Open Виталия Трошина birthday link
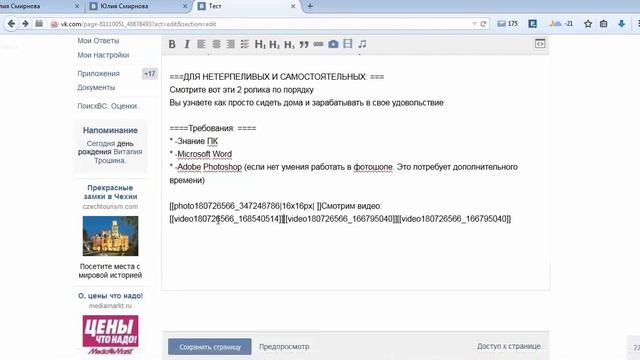The width and height of the screenshot is (640, 360). coord(118,156)
